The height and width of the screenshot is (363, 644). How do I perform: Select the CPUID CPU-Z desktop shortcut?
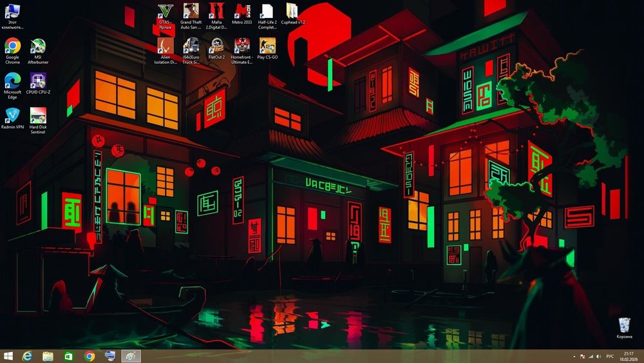pos(38,83)
